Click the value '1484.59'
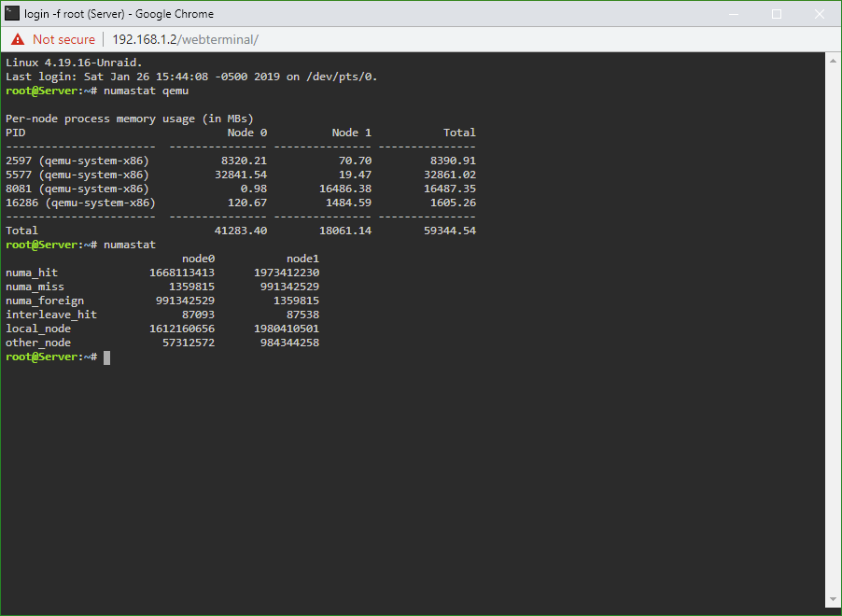 (348, 203)
